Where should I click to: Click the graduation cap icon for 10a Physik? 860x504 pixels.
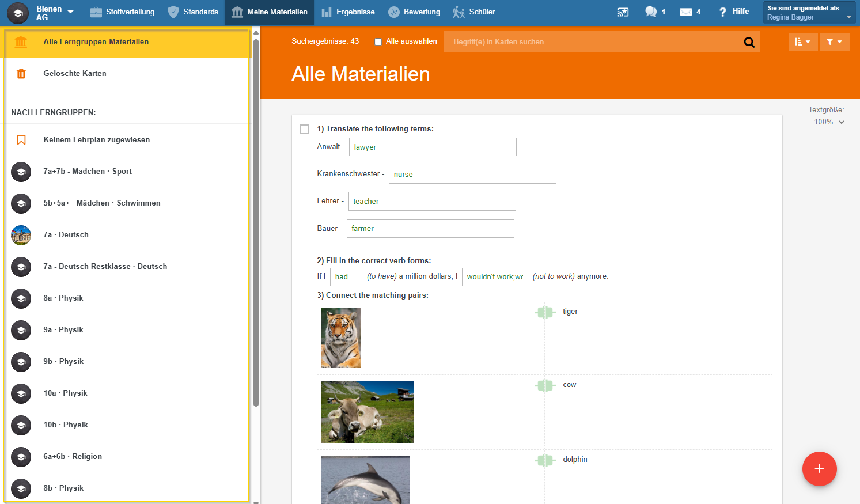tap(21, 393)
